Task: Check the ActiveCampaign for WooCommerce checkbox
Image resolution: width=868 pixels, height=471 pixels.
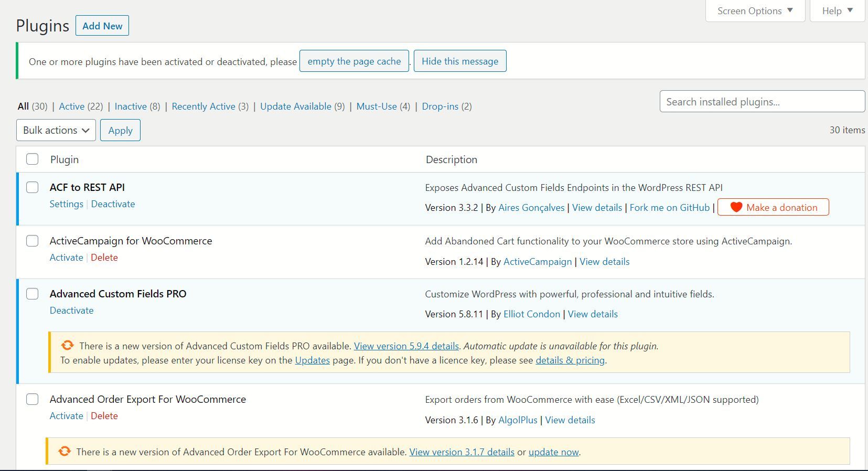Action: pyautogui.click(x=33, y=241)
